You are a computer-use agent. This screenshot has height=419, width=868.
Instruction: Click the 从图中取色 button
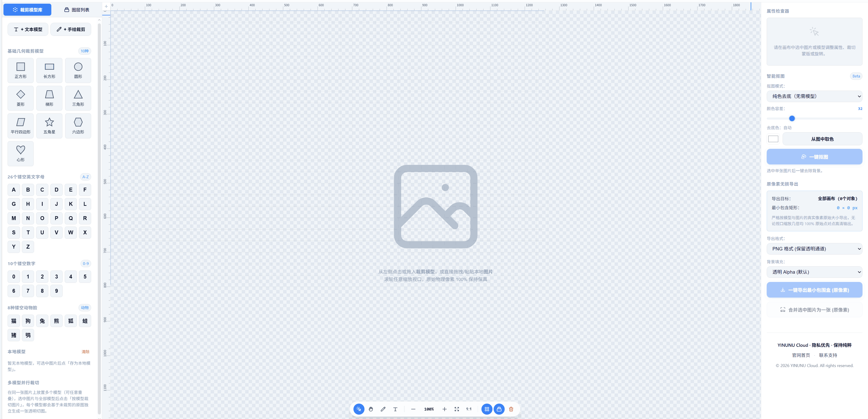pyautogui.click(x=822, y=139)
